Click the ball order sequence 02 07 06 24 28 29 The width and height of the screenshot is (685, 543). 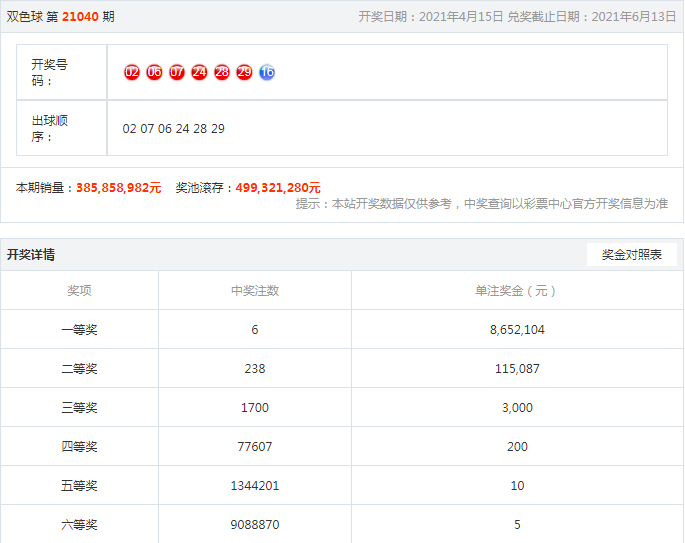tap(174, 129)
